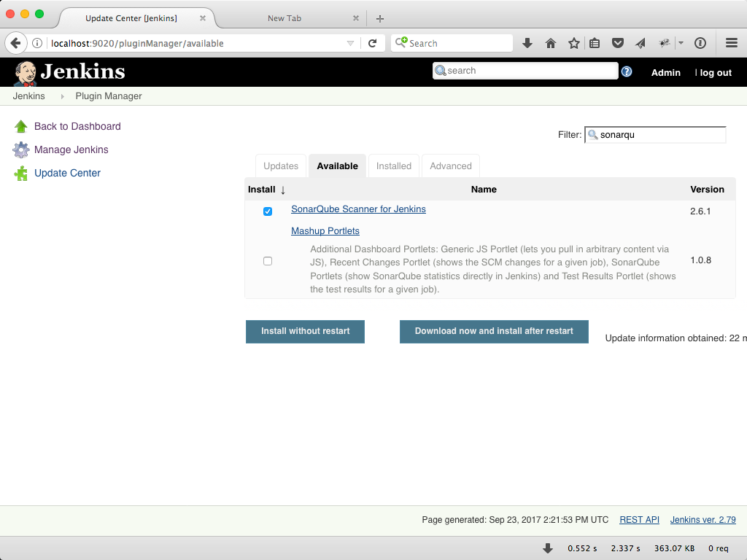
Task: Select the Available tab
Action: click(337, 166)
